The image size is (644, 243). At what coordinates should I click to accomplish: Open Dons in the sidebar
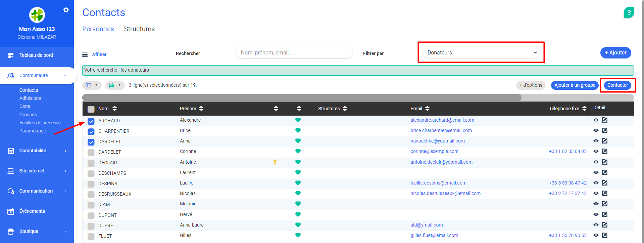25,106
